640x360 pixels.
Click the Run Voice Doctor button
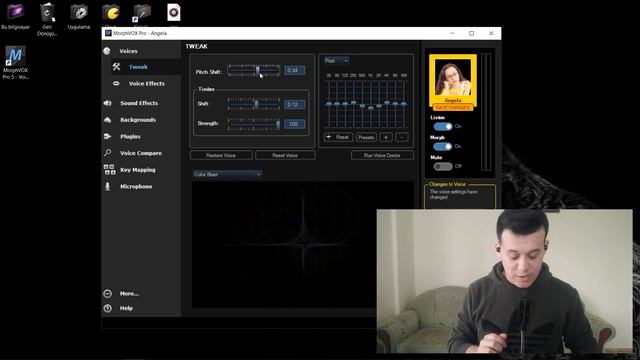point(382,155)
